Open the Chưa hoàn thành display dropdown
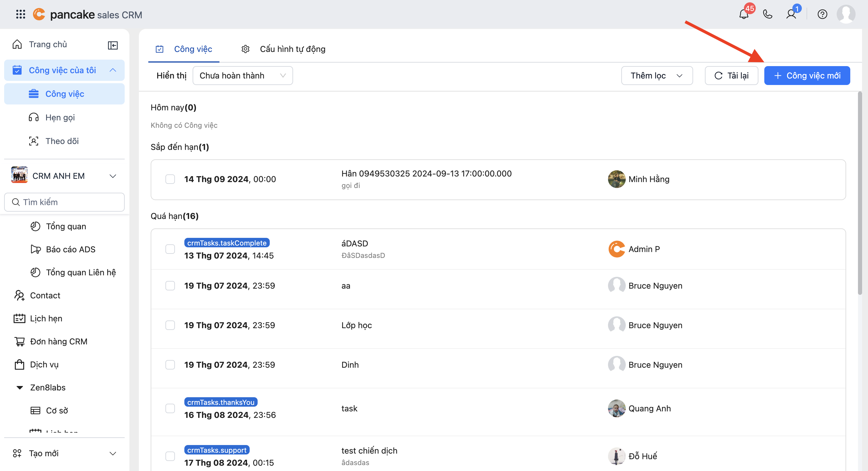Viewport: 868px width, 471px height. 242,76
